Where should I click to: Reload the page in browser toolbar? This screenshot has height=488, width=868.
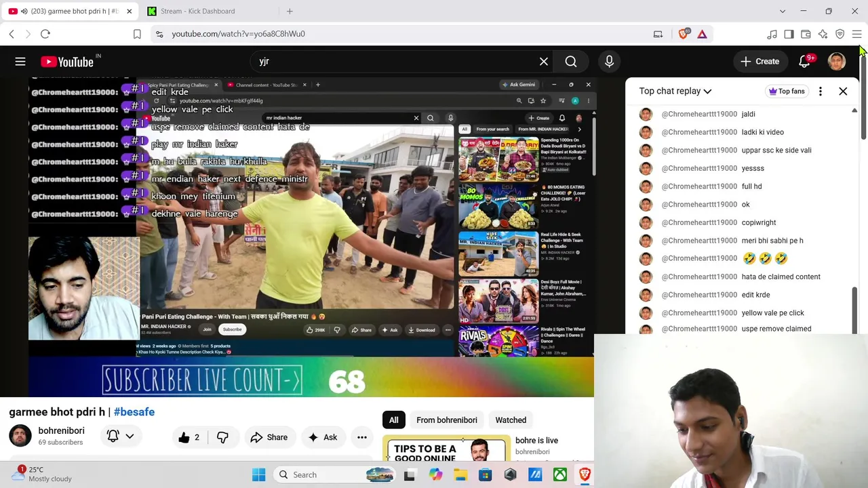point(45,34)
